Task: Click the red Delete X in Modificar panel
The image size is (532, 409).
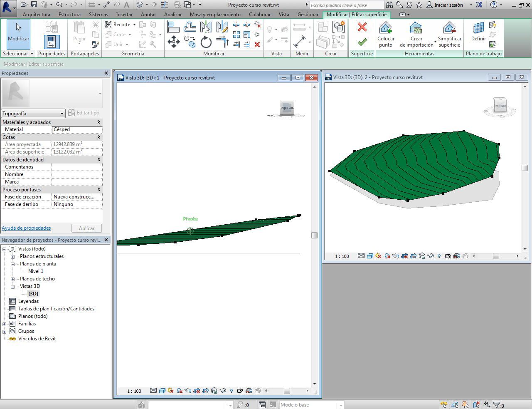Action: coord(257,45)
